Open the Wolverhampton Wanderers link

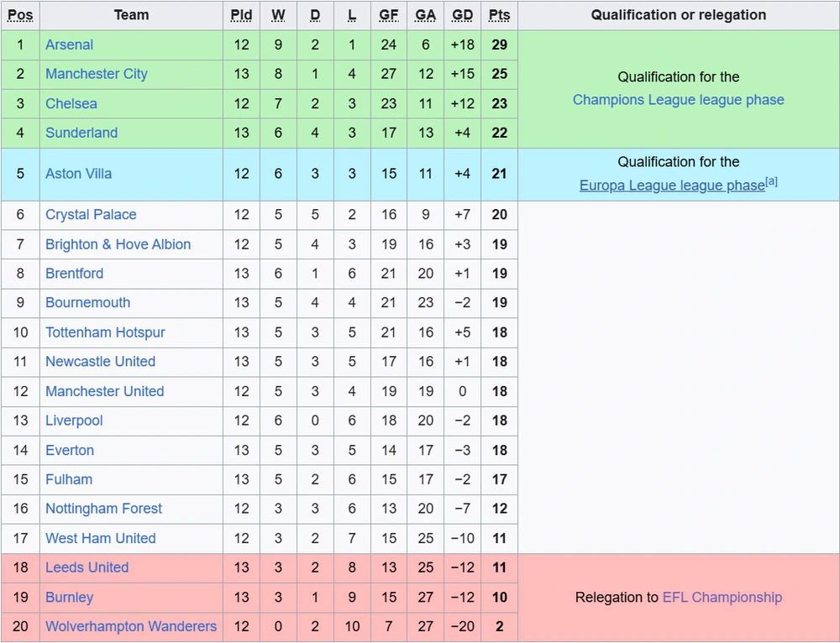(130, 626)
